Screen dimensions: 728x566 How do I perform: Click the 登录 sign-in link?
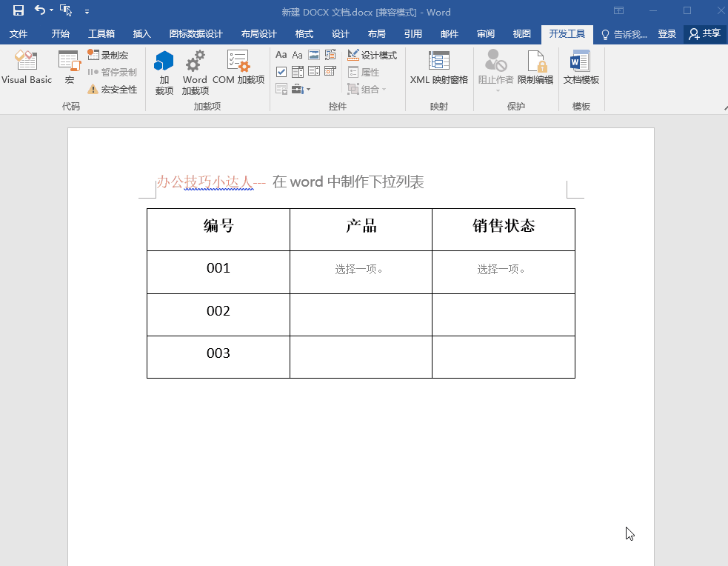(x=667, y=34)
